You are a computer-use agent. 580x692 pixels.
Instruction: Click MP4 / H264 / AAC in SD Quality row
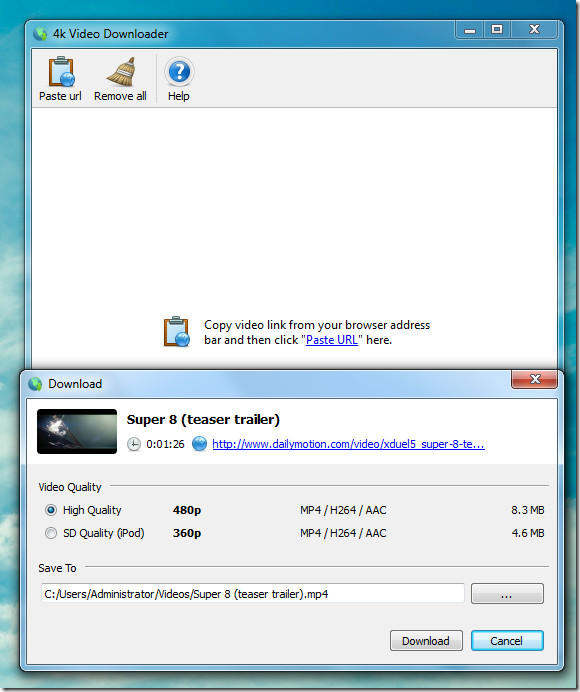[343, 533]
